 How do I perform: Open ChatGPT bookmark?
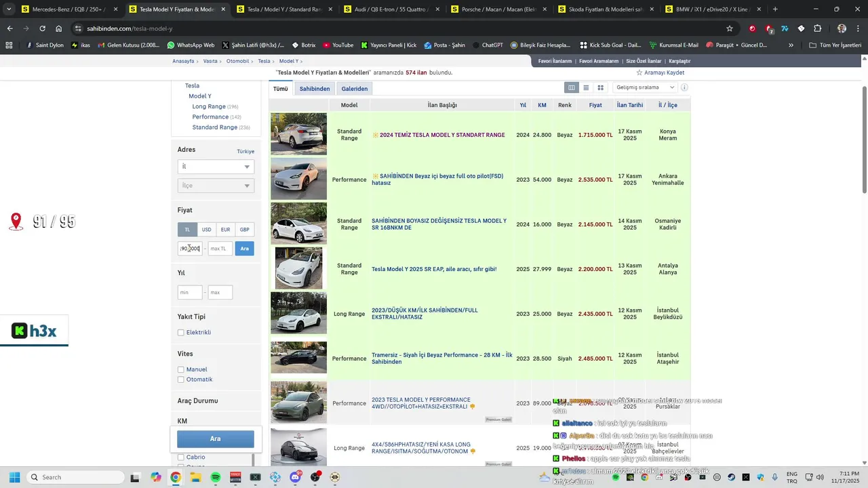point(487,45)
